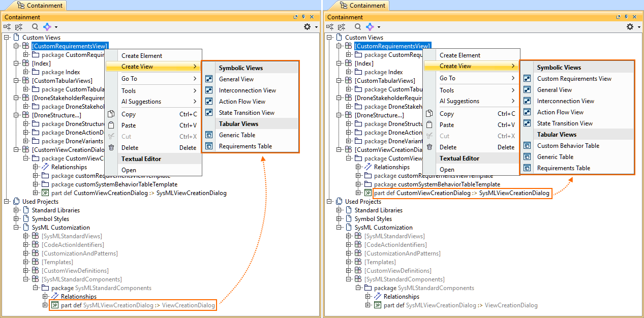Expand the [Templates] node in the right tree
The width and height of the screenshot is (644, 318).
[349, 262]
